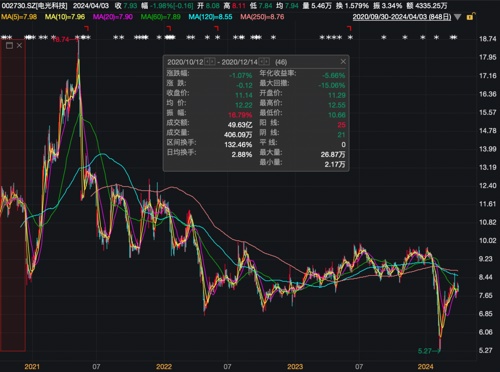Screen dimensions: 500x372
Task: Click the magenta MA(20) indicator label
Action: [x=113, y=17]
